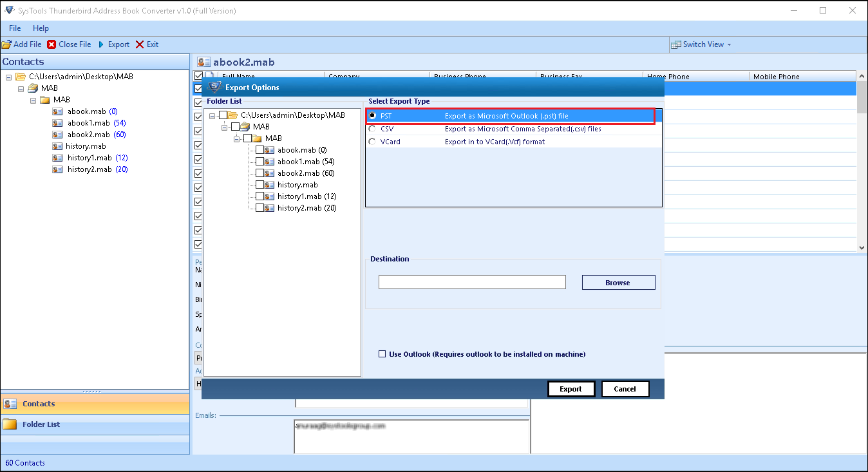Image resolution: width=868 pixels, height=472 pixels.
Task: Click the Export button in the dialog
Action: (x=571, y=389)
